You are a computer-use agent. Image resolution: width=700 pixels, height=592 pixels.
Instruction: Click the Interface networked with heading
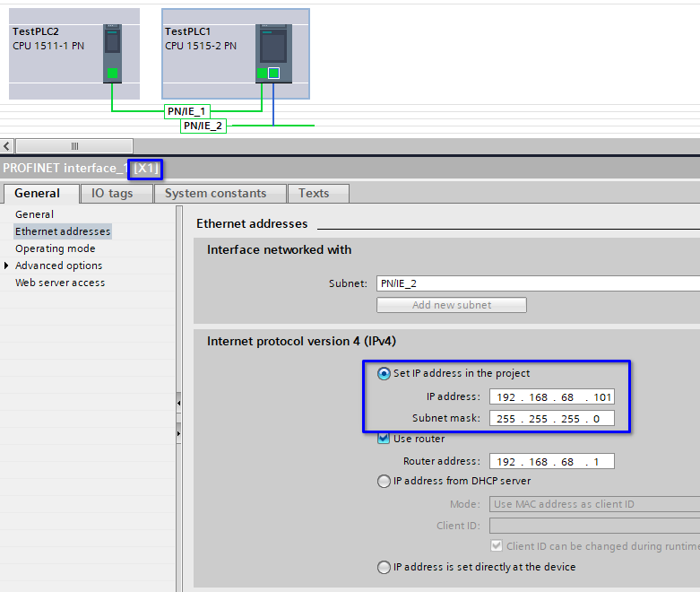pyautogui.click(x=279, y=249)
